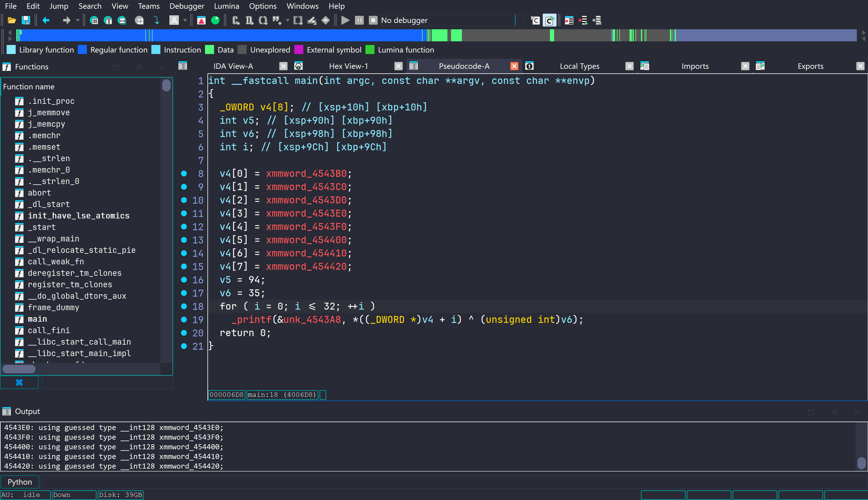This screenshot has width=868, height=500.
Task: Open dropdown next to the 'A' icon
Action: click(185, 21)
